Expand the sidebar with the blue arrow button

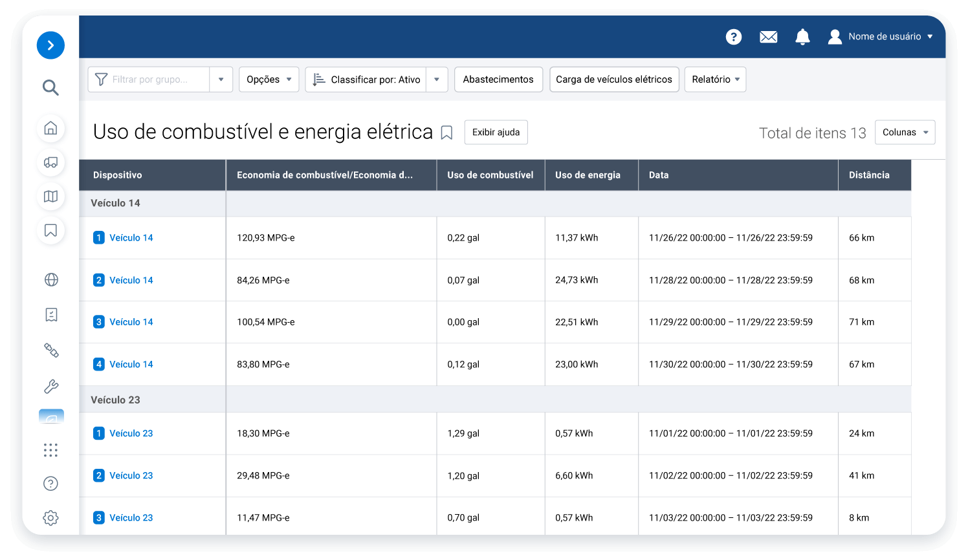point(50,45)
